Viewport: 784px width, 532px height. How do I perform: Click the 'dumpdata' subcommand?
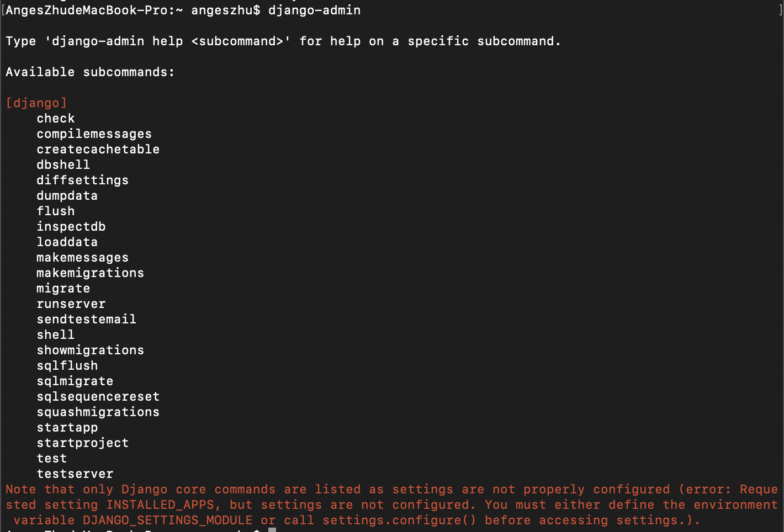[67, 196]
